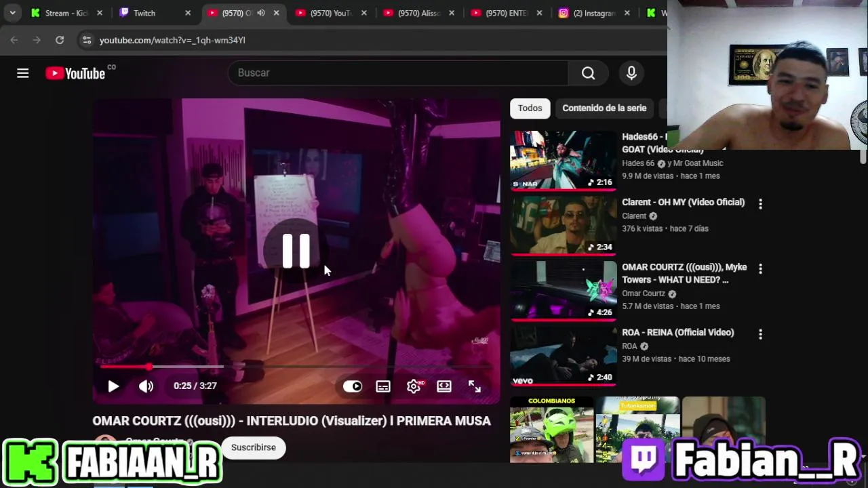
Task: Open options for WHAT U NEED? video
Action: [760, 269]
